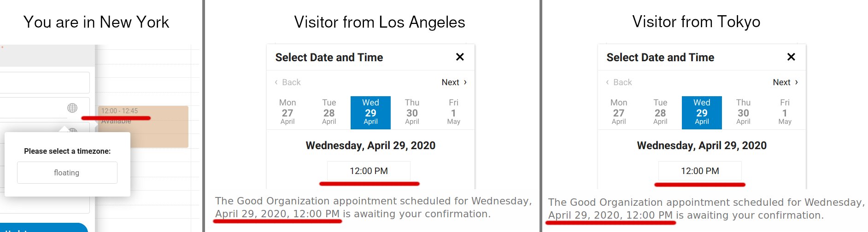Select Thu 30 April in Los Angeles panel

pyautogui.click(x=412, y=112)
